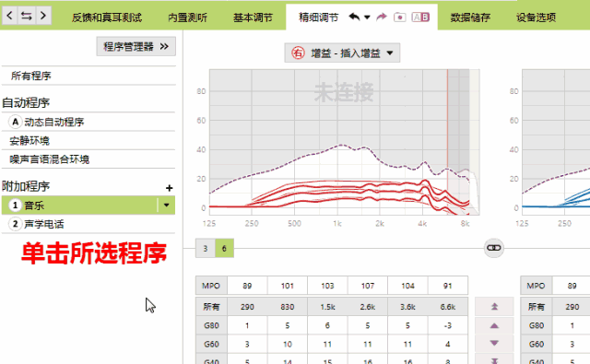The width and height of the screenshot is (590, 364).
Task: Toggle the left-right link icon
Action: pos(494,248)
